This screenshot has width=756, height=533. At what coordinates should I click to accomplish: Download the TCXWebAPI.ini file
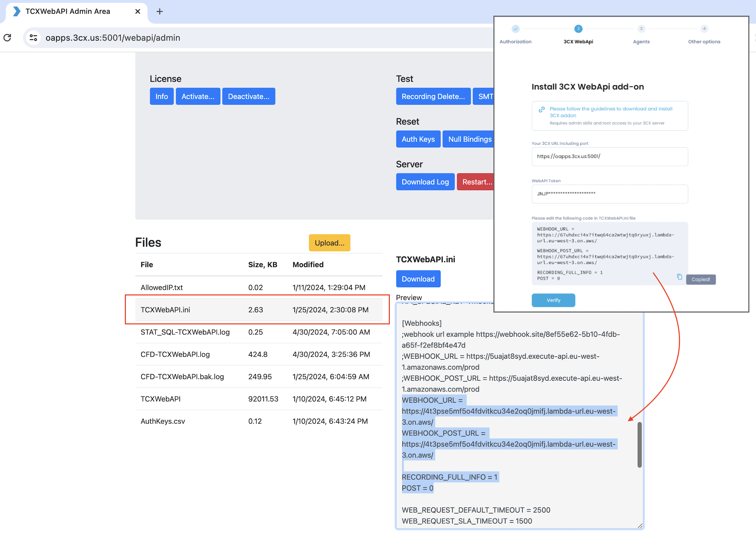tap(418, 279)
